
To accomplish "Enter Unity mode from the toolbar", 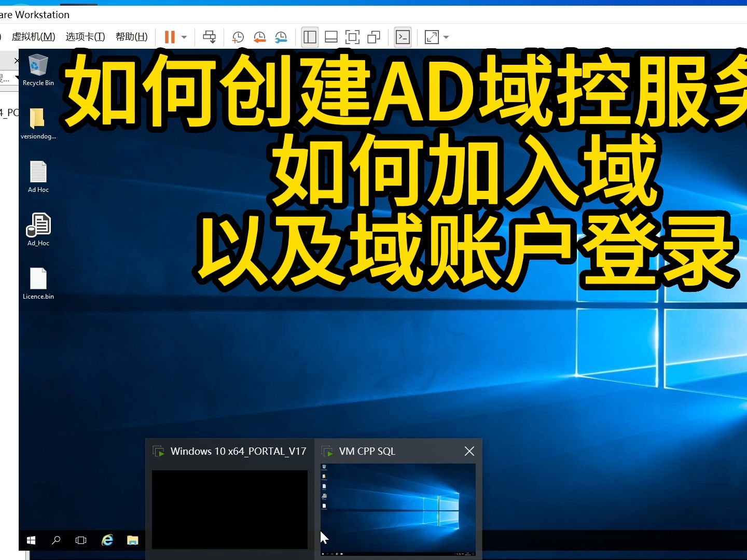I will 374,37.
